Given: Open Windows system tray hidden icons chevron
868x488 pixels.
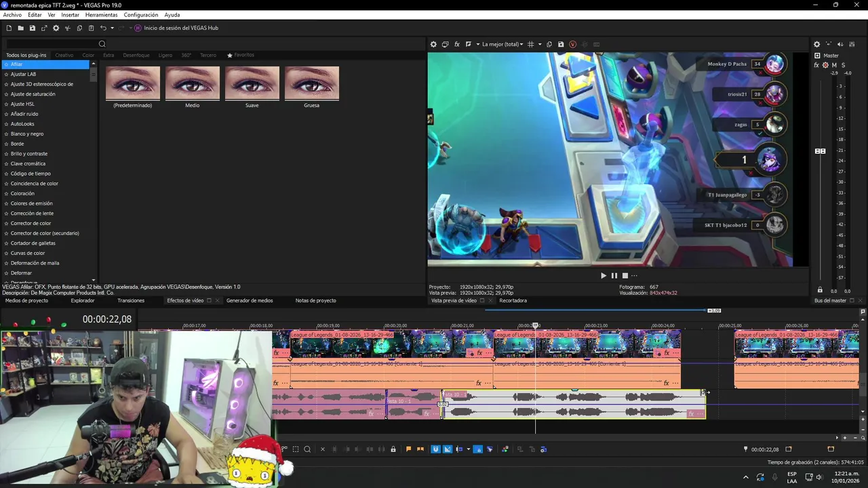Looking at the screenshot, I should tap(746, 477).
